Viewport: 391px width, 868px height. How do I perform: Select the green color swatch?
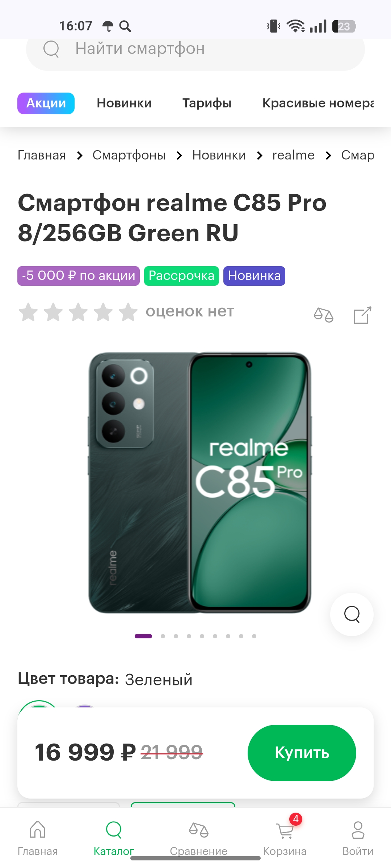tap(39, 704)
